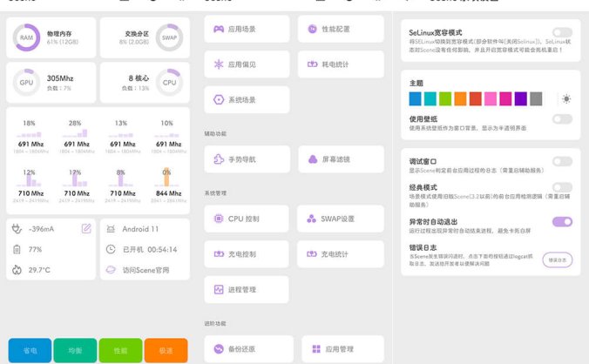Click the 交换分区 label
The width and height of the screenshot is (589, 364).
tap(137, 33)
